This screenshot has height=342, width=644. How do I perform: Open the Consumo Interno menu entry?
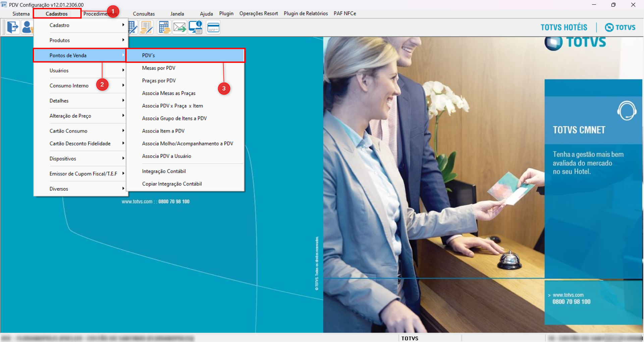pyautogui.click(x=80, y=85)
